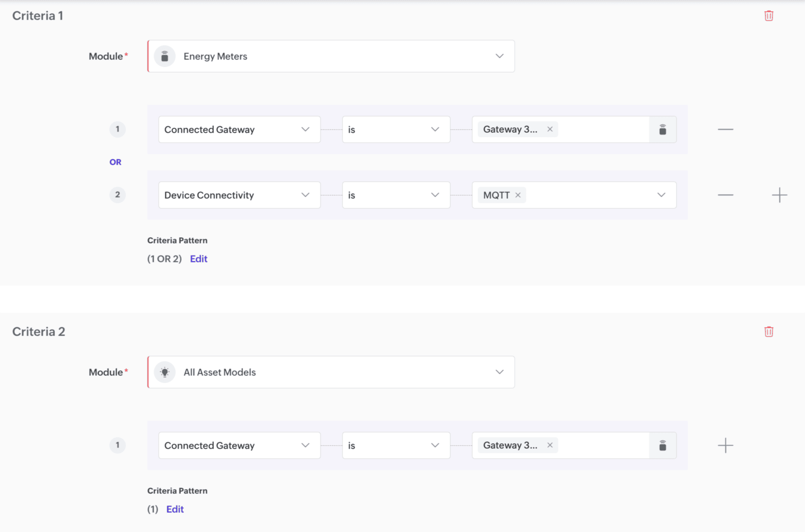The width and height of the screenshot is (805, 532).
Task: Expand MQTT value dropdown arrow
Action: tap(661, 195)
